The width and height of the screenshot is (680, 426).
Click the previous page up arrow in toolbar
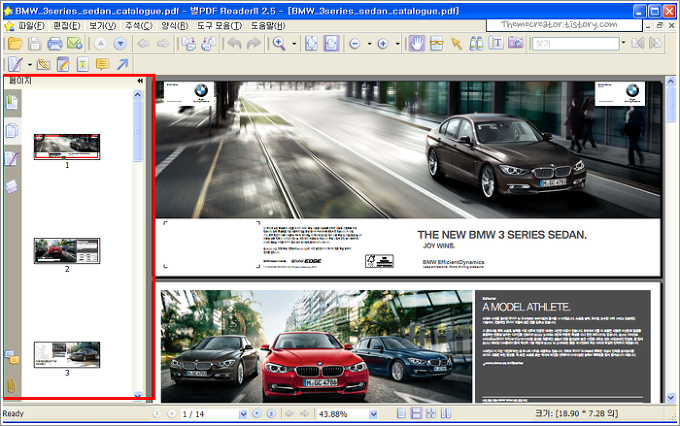tap(100, 43)
